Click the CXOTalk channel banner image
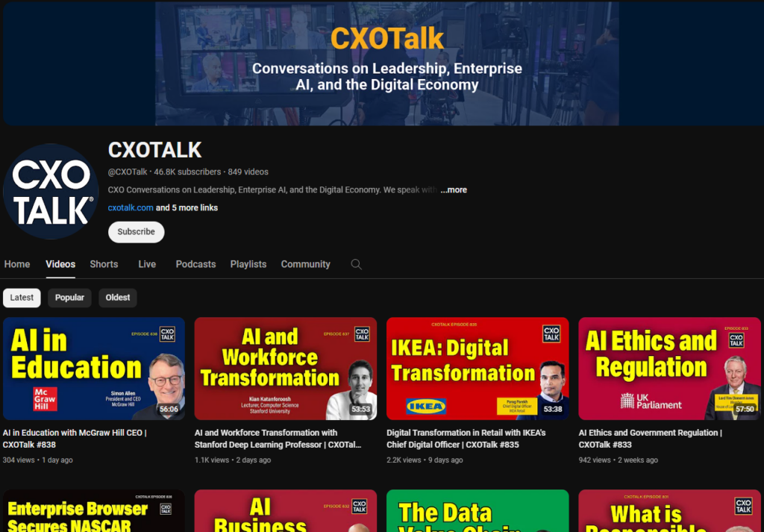Image resolution: width=764 pixels, height=532 pixels. click(x=383, y=63)
